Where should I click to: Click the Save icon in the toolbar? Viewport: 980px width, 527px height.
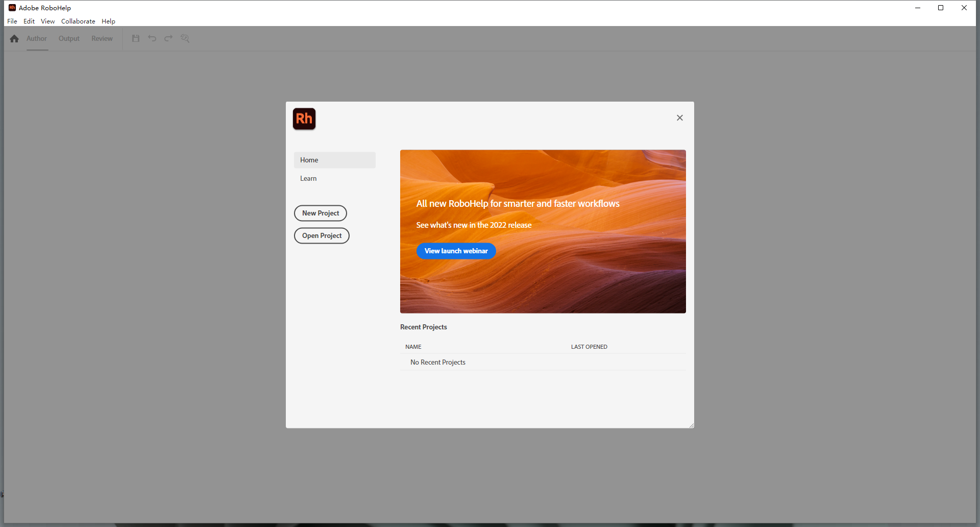[x=136, y=38]
